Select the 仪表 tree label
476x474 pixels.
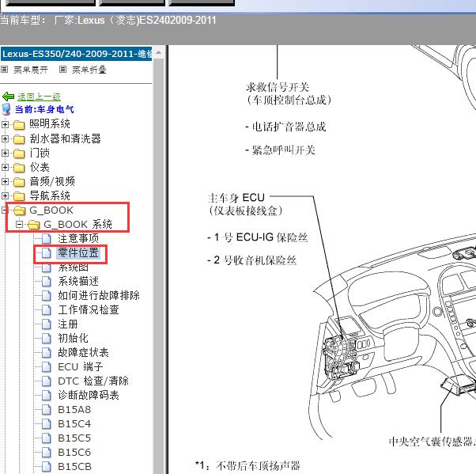pyautogui.click(x=40, y=167)
